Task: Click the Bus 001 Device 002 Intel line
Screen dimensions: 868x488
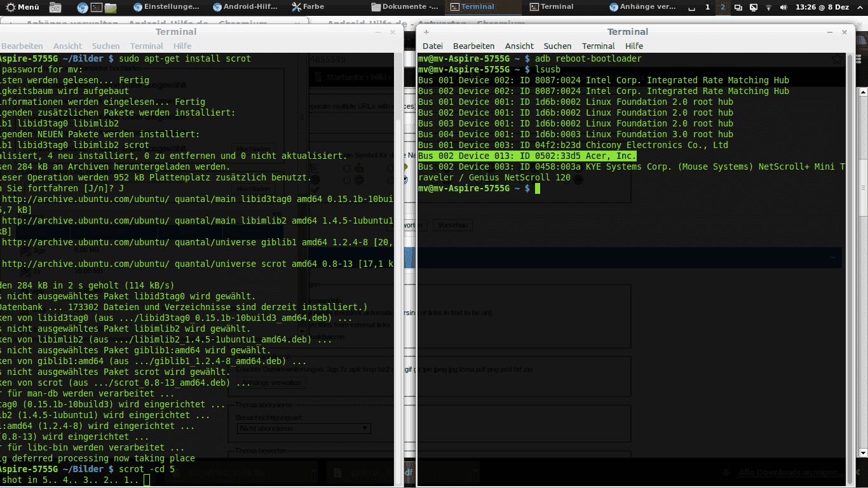Action: pyautogui.click(x=604, y=80)
